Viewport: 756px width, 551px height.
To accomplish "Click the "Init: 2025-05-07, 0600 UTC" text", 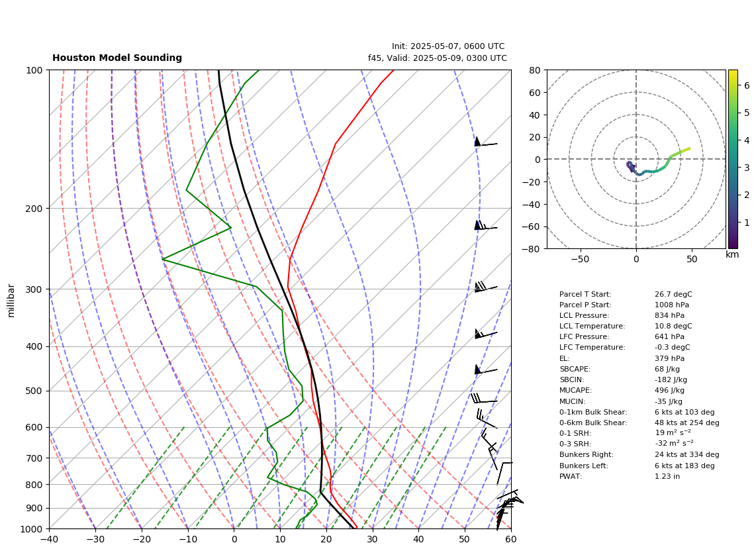I will [448, 46].
